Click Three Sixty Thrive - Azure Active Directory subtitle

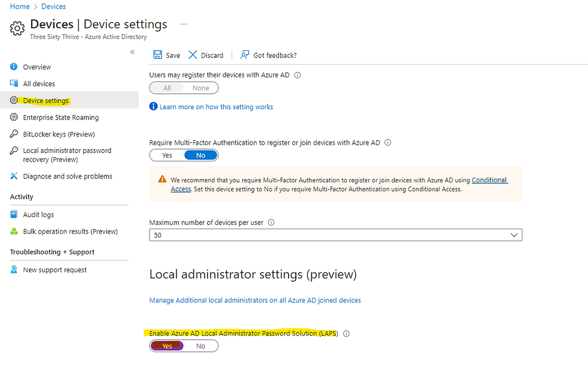[88, 37]
